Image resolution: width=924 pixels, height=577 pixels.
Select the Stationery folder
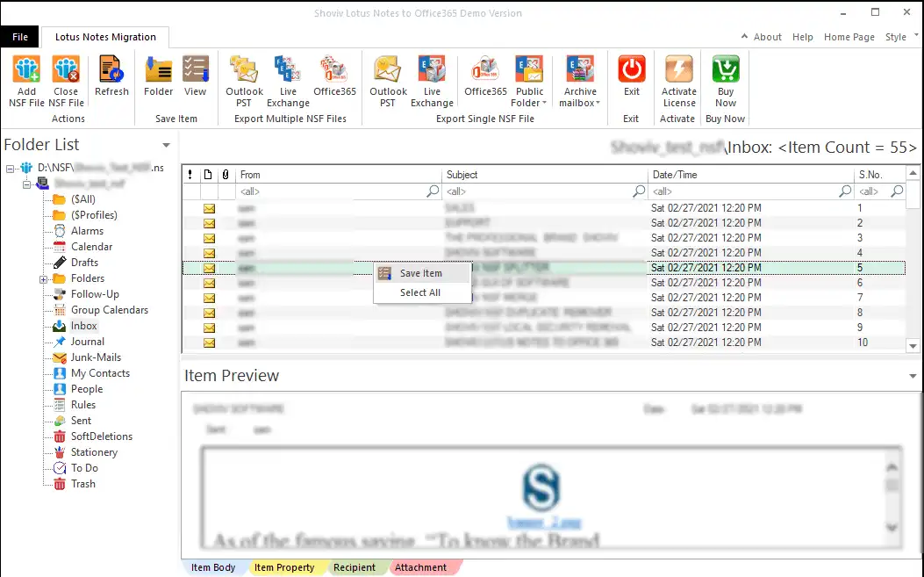click(x=94, y=452)
